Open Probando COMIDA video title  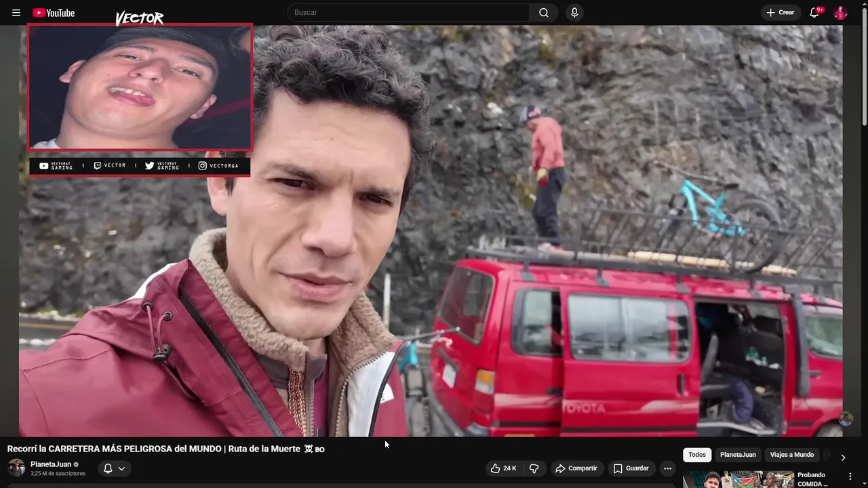coord(812,479)
